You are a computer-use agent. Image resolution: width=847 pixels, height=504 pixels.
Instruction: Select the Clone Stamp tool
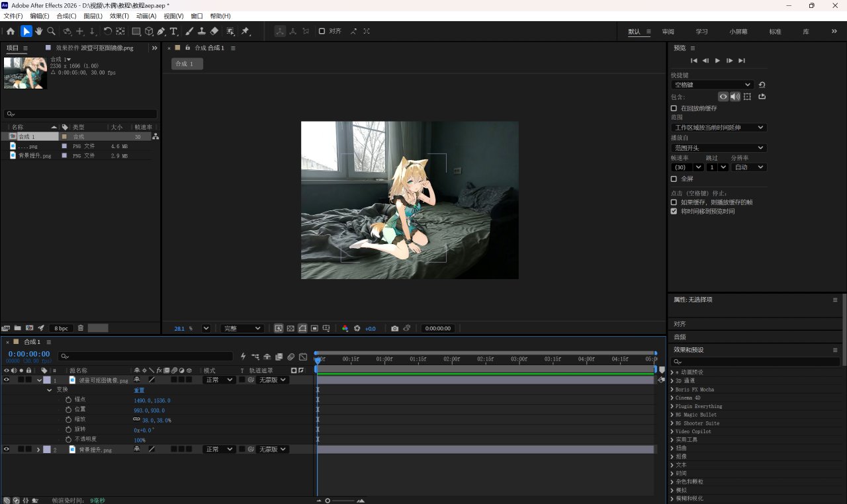pyautogui.click(x=202, y=31)
